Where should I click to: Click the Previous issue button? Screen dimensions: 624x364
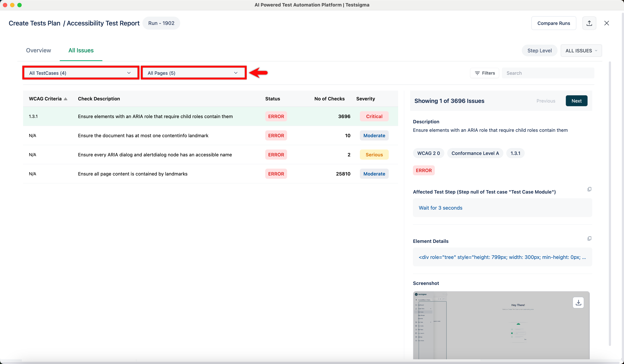[x=546, y=101]
